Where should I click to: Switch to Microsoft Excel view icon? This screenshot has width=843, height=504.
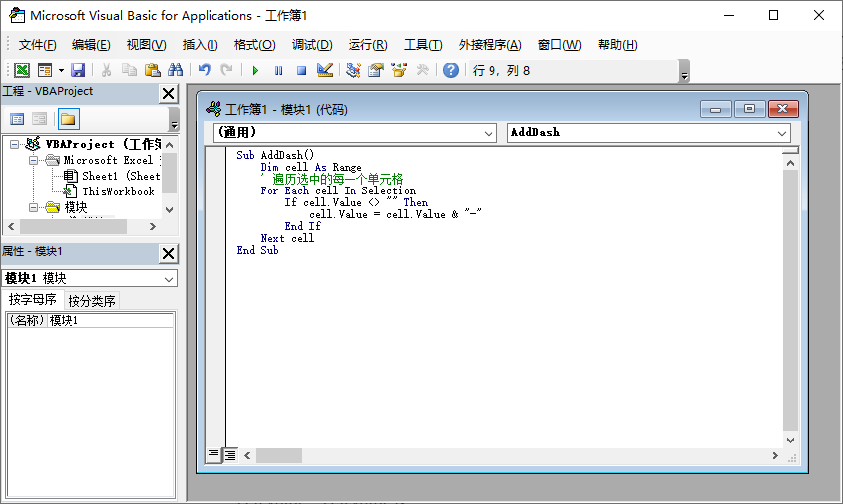click(x=22, y=70)
